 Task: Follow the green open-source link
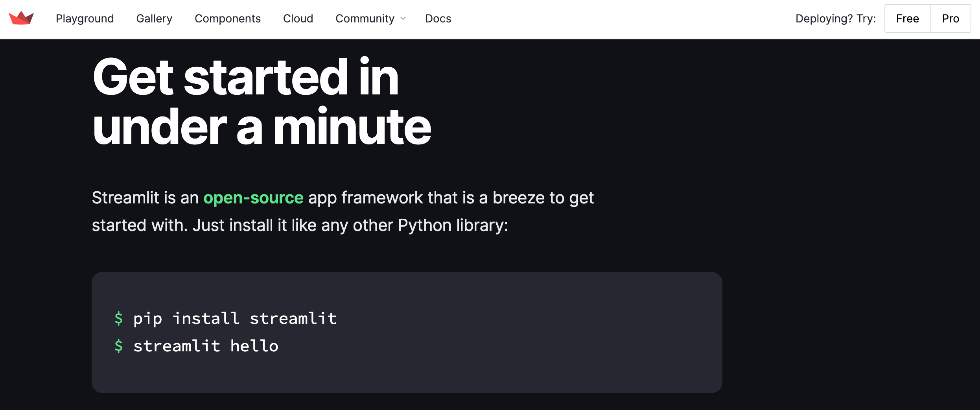pos(253,198)
